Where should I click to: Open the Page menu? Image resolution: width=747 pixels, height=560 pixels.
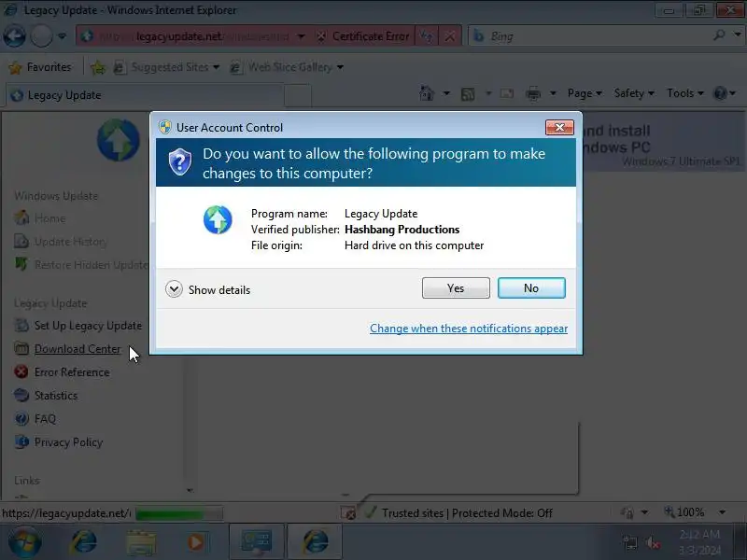click(585, 93)
